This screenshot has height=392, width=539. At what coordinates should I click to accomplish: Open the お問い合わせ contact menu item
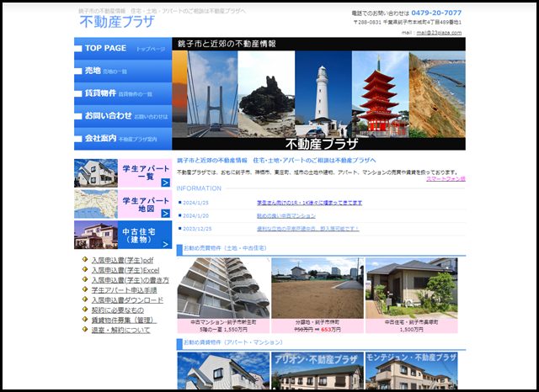click(123, 116)
